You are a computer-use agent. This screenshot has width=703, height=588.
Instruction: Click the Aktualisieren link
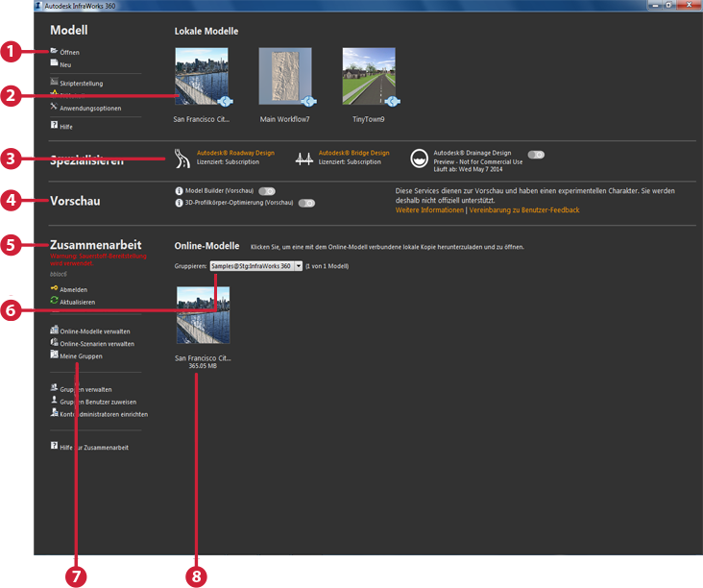click(x=78, y=303)
